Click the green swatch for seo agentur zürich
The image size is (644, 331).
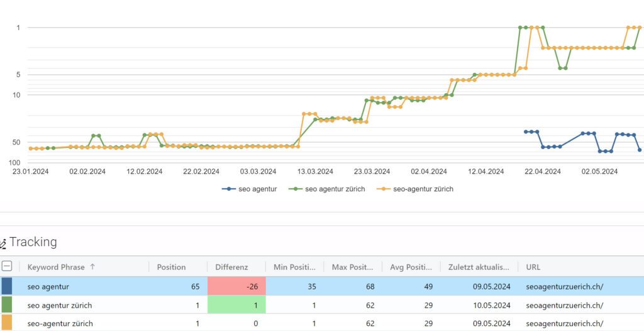pos(7,305)
